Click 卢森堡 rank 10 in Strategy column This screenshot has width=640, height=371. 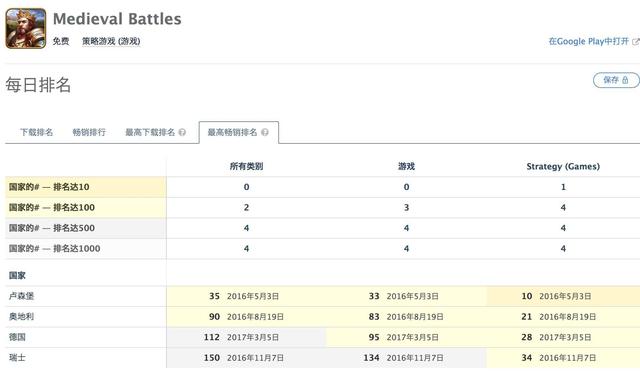click(x=527, y=296)
